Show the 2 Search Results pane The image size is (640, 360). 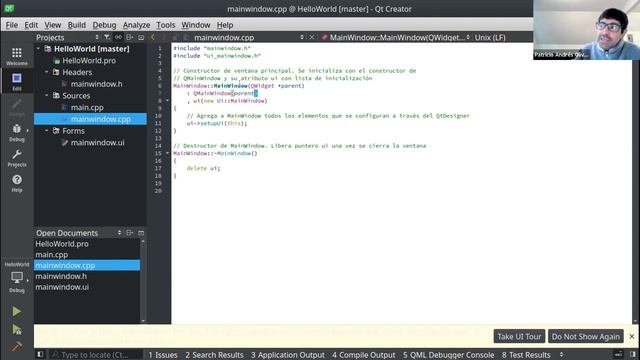coord(214,355)
